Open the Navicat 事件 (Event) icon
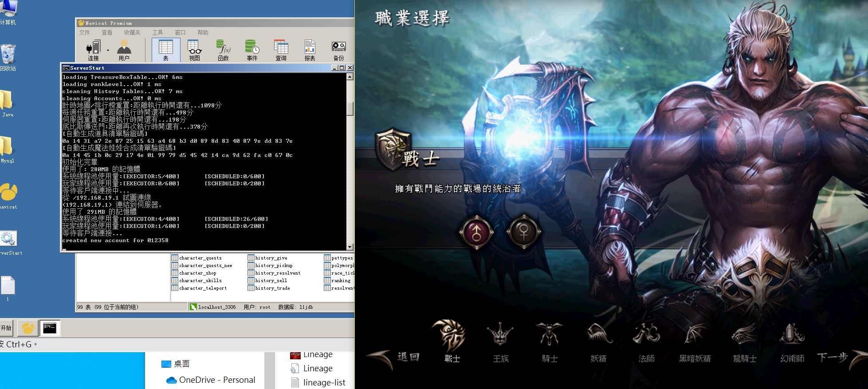Screen dimensions: 868x389 [252, 50]
